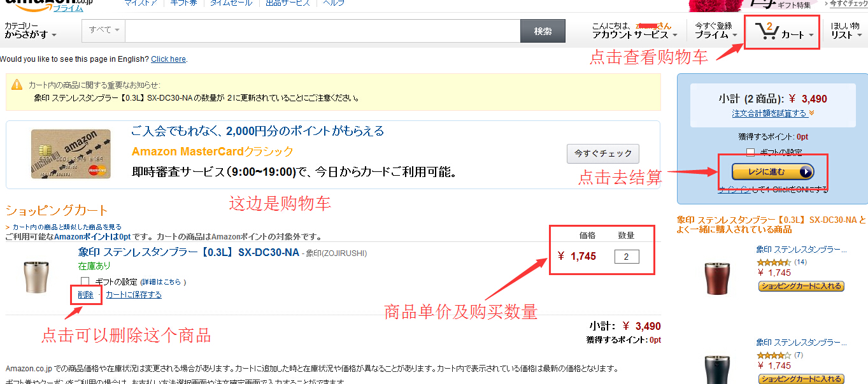
Task: Click the star rating with 7 reviews
Action: 774,355
